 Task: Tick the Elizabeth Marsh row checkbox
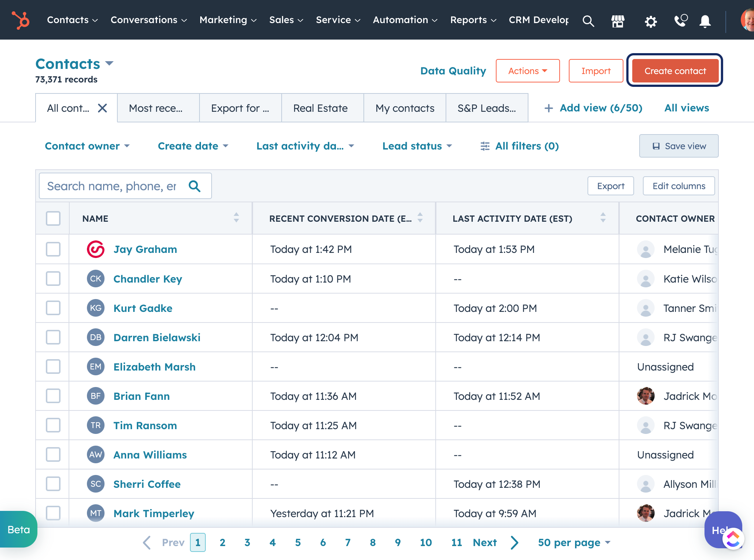[x=53, y=366]
